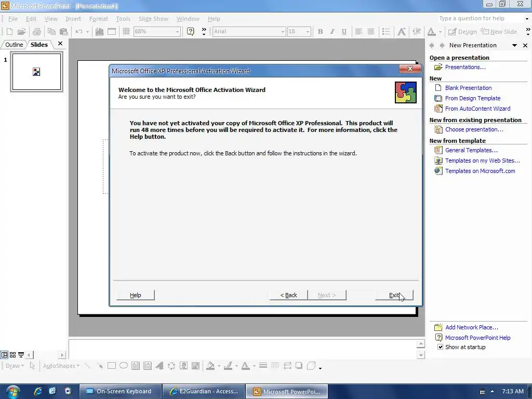Click Insert Diagram or Organization Chart icon
Image resolution: width=532 pixels, height=399 pixels.
[171, 366]
